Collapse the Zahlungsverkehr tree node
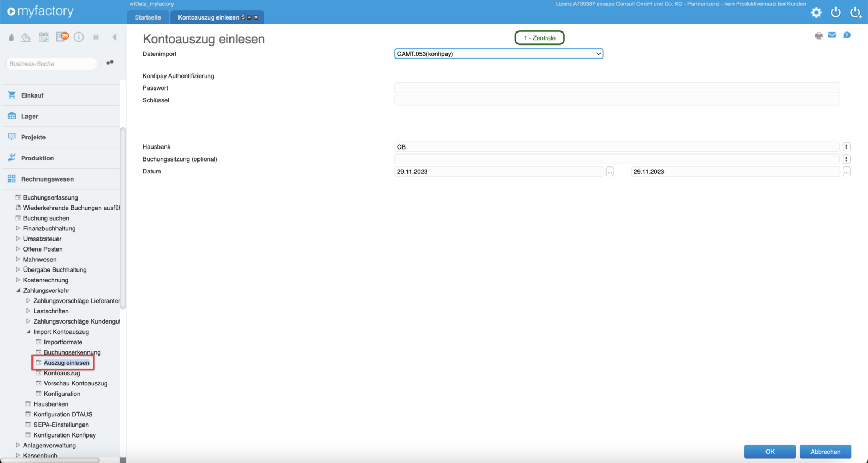Screen dimensions: 868x463 coord(18,291)
